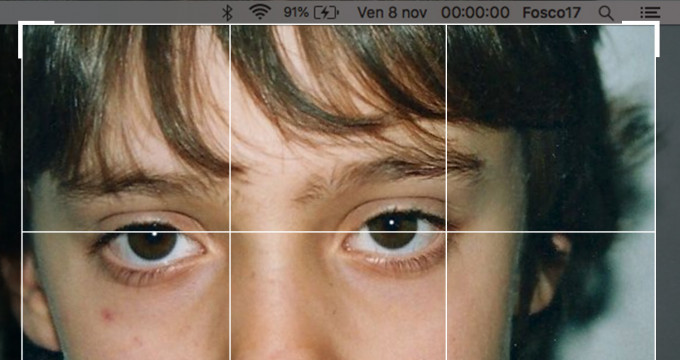680x360 pixels.
Task: Click the 91% battery percentage
Action: 296,12
